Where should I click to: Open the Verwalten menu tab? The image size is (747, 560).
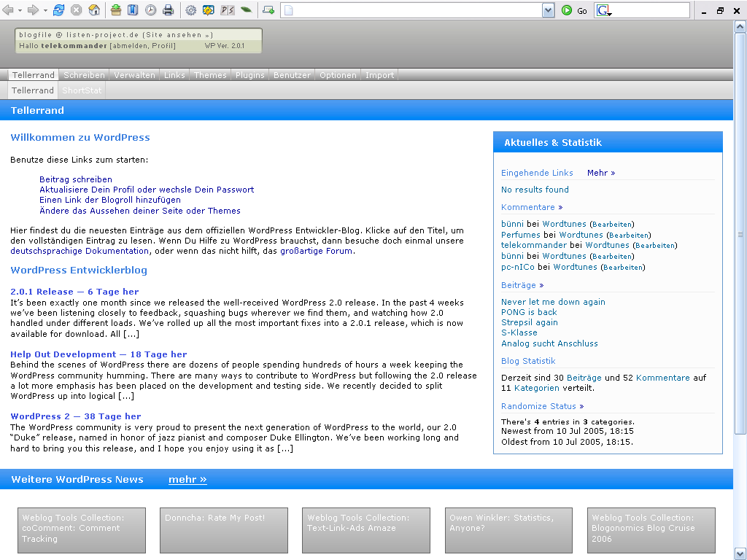tap(134, 75)
